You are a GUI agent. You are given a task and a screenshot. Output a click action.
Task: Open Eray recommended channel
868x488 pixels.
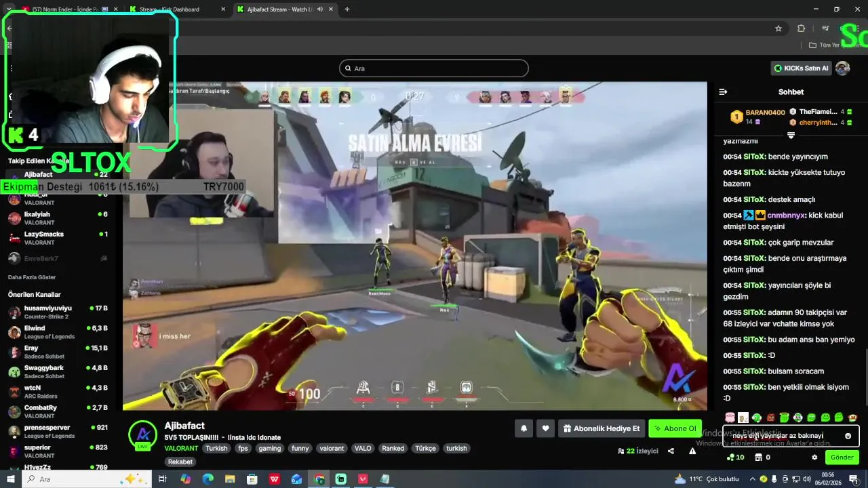(x=58, y=352)
